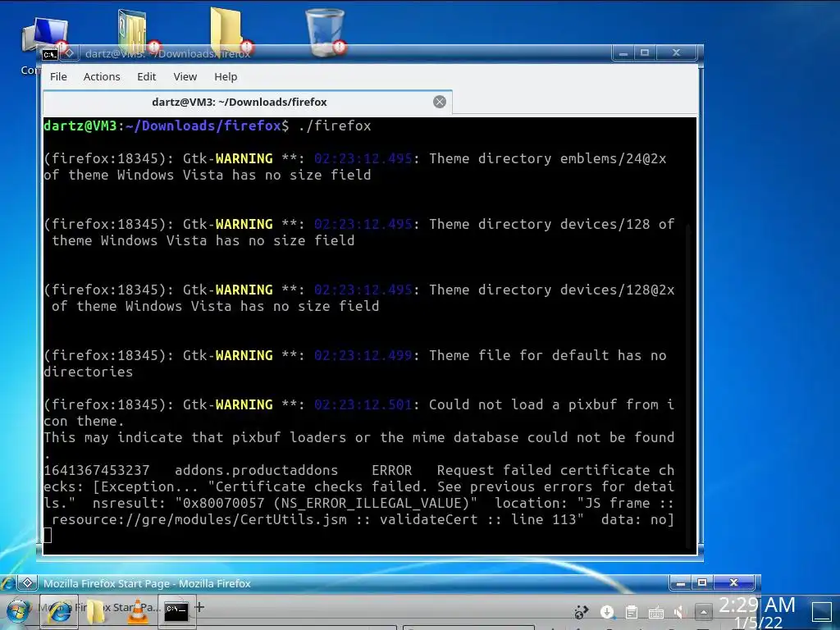Open the clipboard tray icon
Screen dimensions: 840x630
click(x=632, y=611)
